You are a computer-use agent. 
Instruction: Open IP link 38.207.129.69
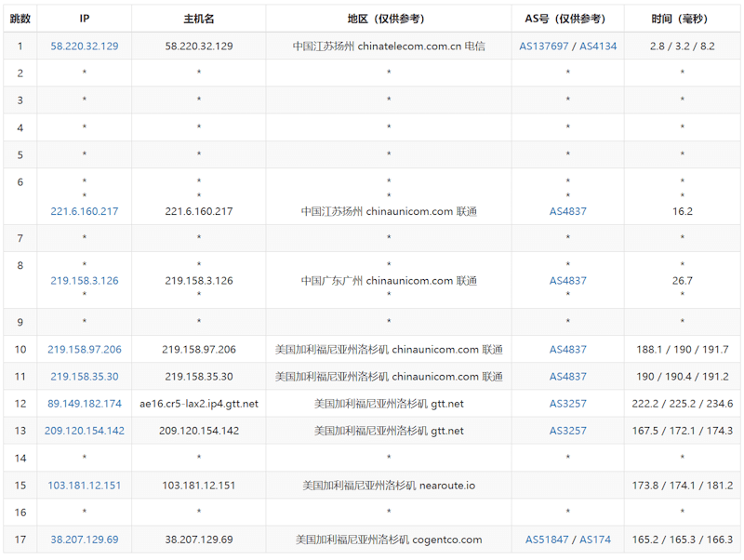(x=85, y=540)
